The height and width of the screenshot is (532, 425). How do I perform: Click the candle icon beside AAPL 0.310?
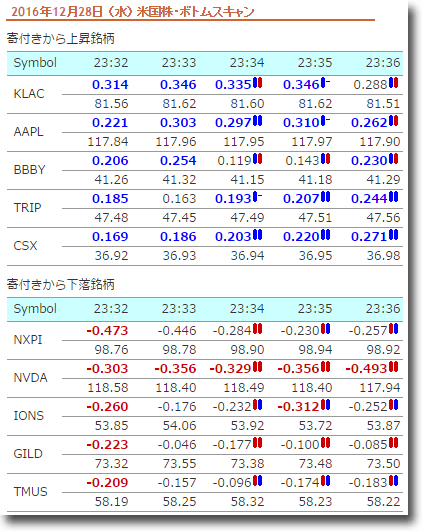(x=326, y=120)
